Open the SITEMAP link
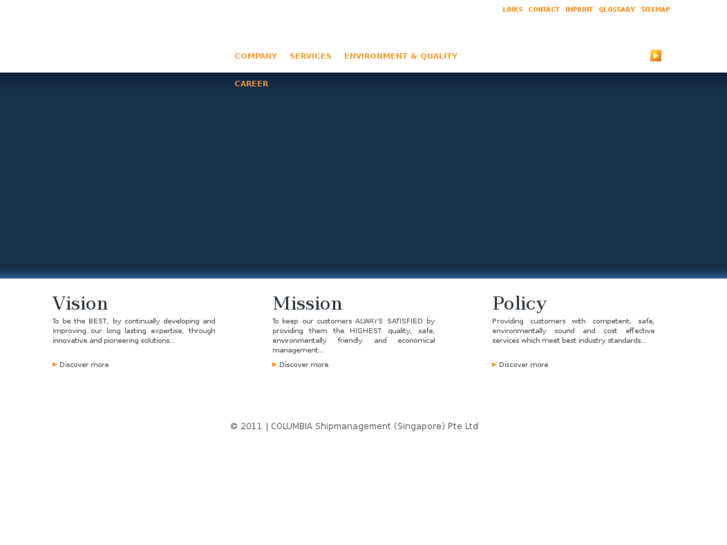This screenshot has height=545, width=727. [x=655, y=9]
